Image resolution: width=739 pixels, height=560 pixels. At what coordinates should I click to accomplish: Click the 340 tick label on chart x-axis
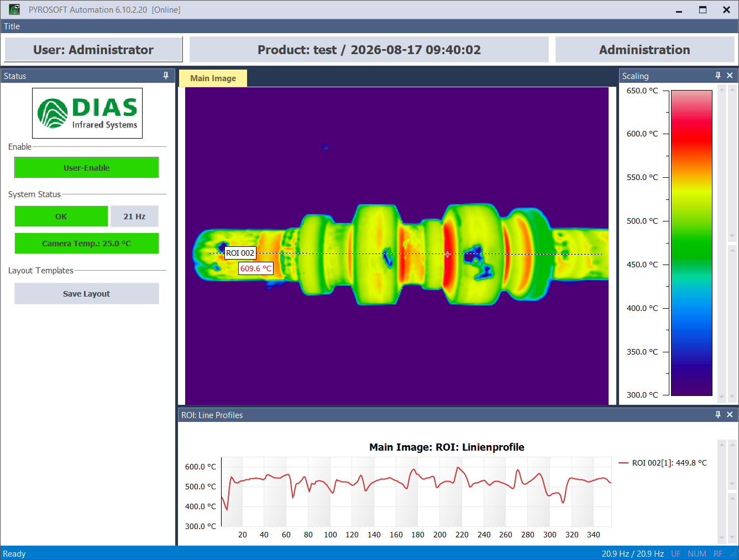[594, 535]
